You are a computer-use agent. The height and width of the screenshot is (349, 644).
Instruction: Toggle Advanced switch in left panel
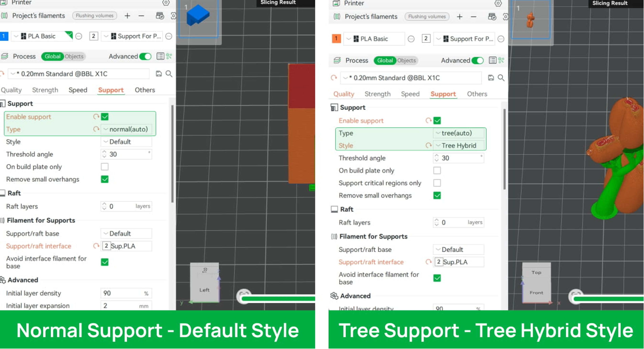[x=145, y=56]
